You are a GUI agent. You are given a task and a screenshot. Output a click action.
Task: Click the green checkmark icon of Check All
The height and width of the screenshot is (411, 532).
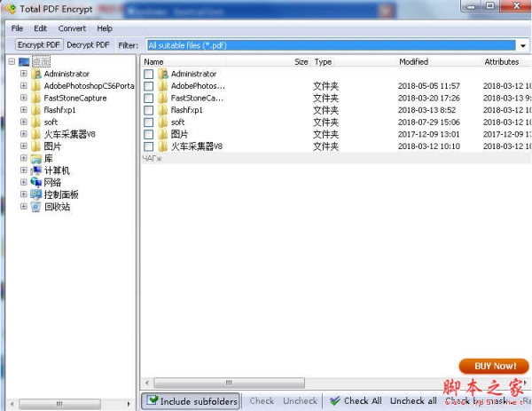(x=335, y=401)
